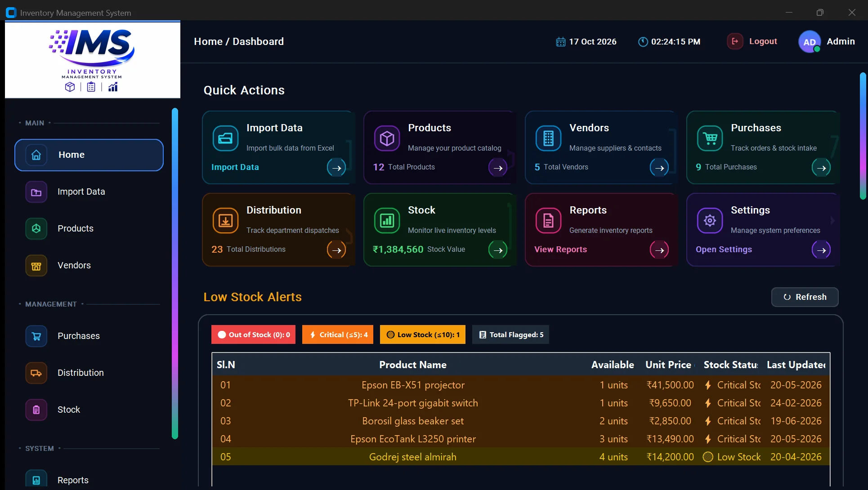Click the Low Stock (≤10) filter badge
868x490 pixels.
pos(423,334)
